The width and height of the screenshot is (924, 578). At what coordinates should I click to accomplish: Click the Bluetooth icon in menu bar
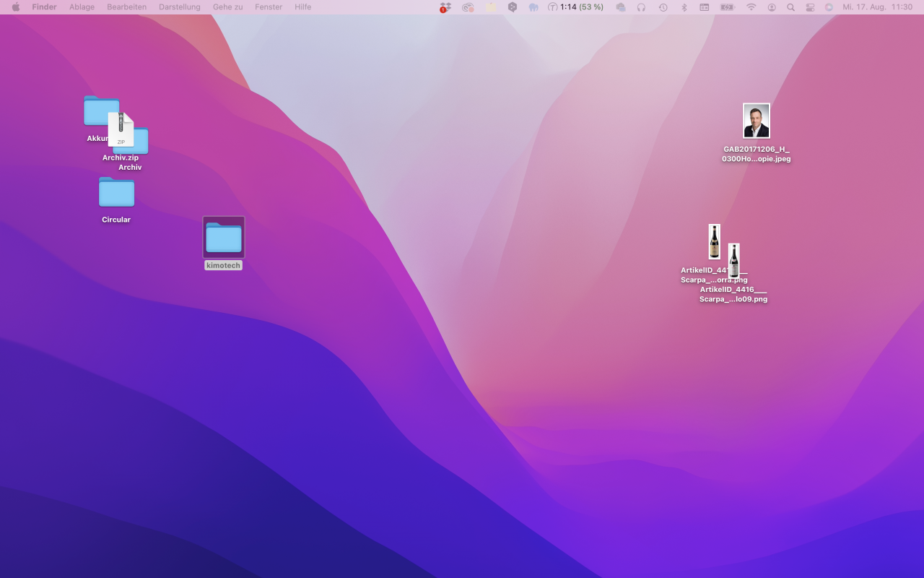coord(684,7)
